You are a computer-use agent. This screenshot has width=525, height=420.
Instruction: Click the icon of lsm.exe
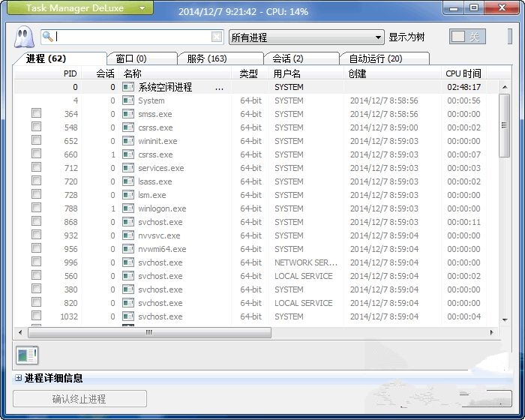click(128, 195)
